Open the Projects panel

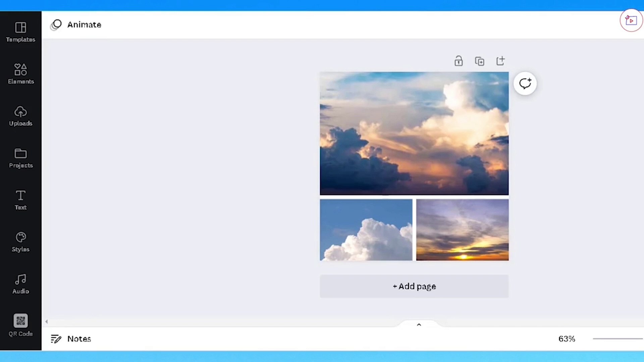pyautogui.click(x=20, y=158)
